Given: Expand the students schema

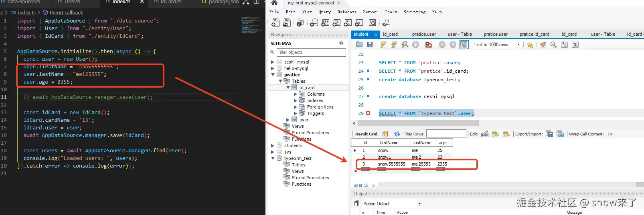Looking at the screenshot, I should point(273,145).
